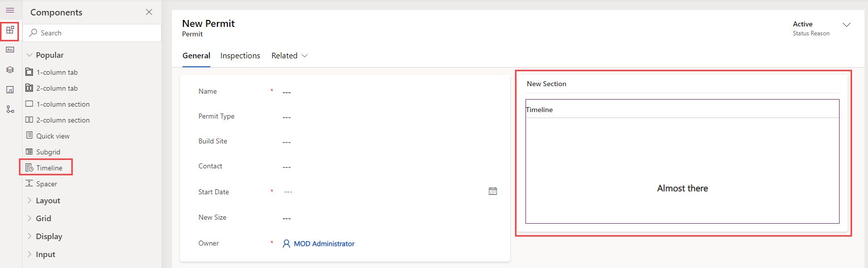868x268 pixels.
Task: Expand the Status Reason header chevron
Action: coord(846,25)
